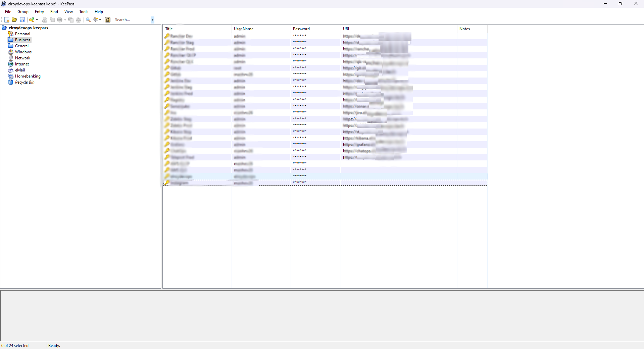Viewport: 644px width, 349px height.
Task: Sort entries by User Name column header
Action: tap(261, 29)
